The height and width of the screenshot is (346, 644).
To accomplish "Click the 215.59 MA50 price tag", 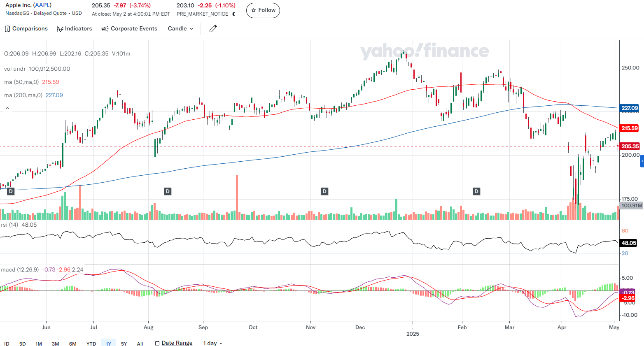I will pos(629,128).
